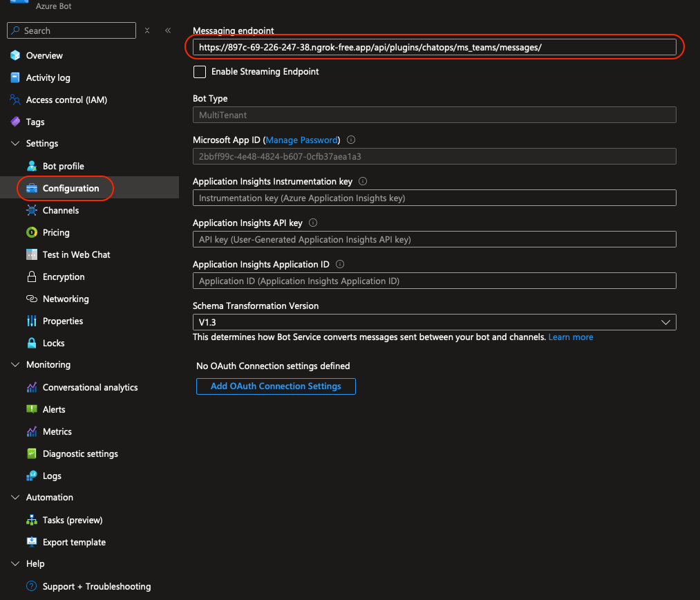Open the Manage Password link
Viewport: 700px width, 600px height.
[302, 140]
